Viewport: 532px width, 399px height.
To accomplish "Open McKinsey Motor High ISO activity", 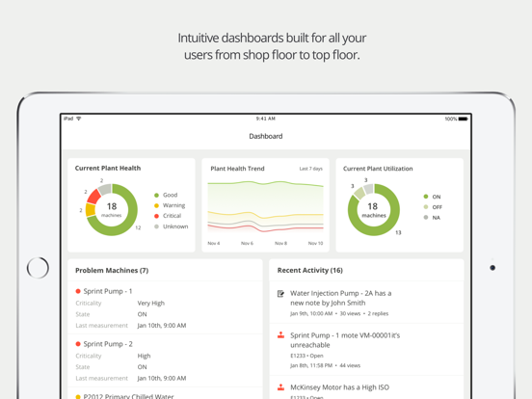I will [366, 387].
